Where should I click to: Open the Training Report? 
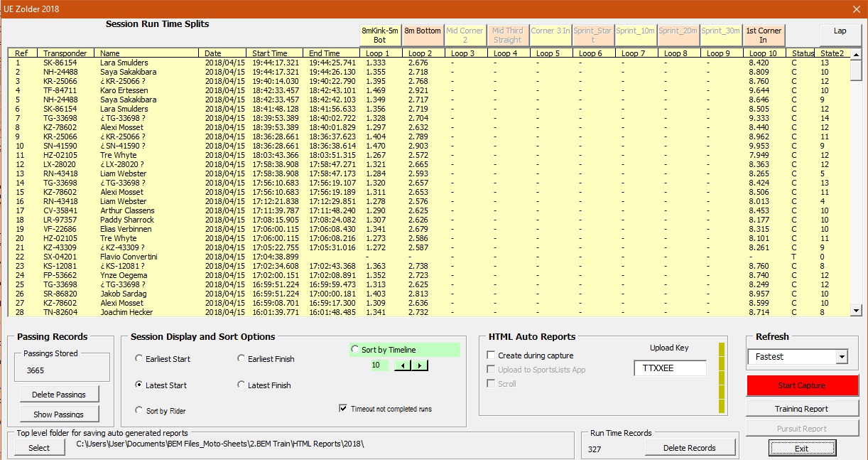[x=802, y=409]
